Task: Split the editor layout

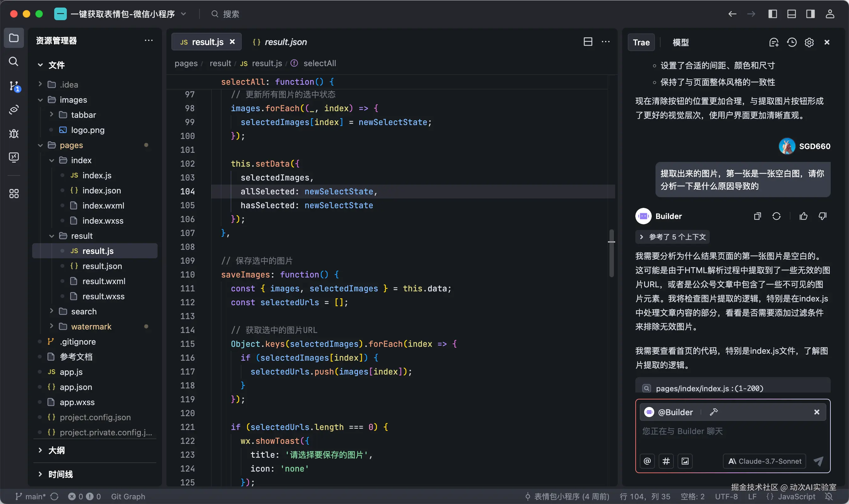Action: click(x=588, y=42)
